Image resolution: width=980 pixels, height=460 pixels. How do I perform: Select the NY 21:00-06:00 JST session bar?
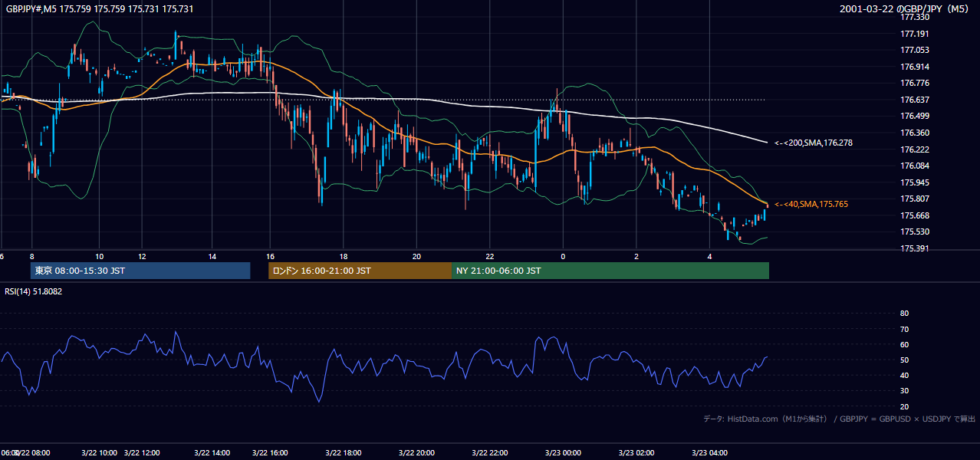[610, 271]
